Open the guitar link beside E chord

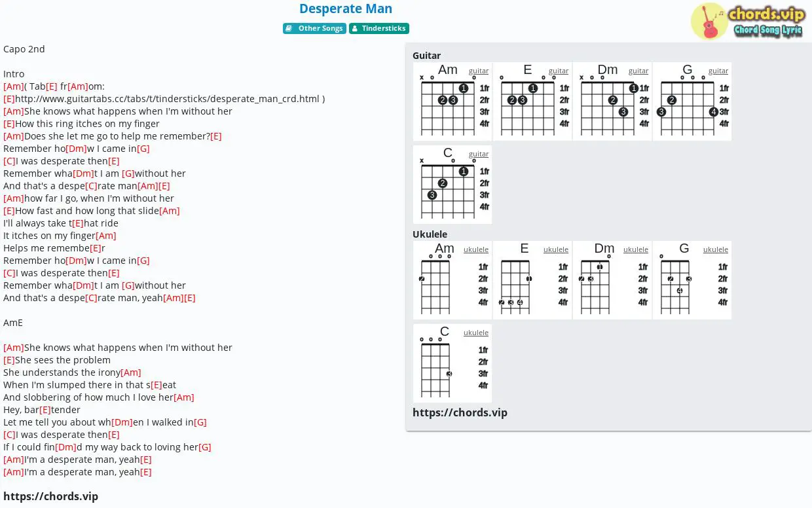coord(559,71)
